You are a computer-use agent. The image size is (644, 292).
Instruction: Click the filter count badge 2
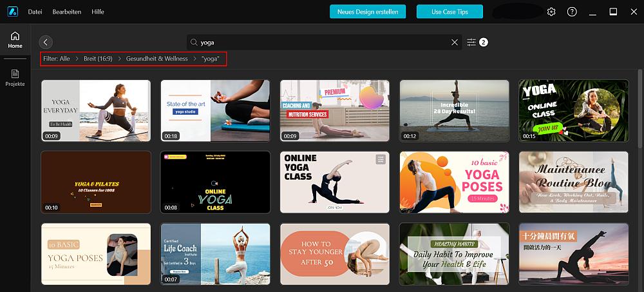[484, 42]
